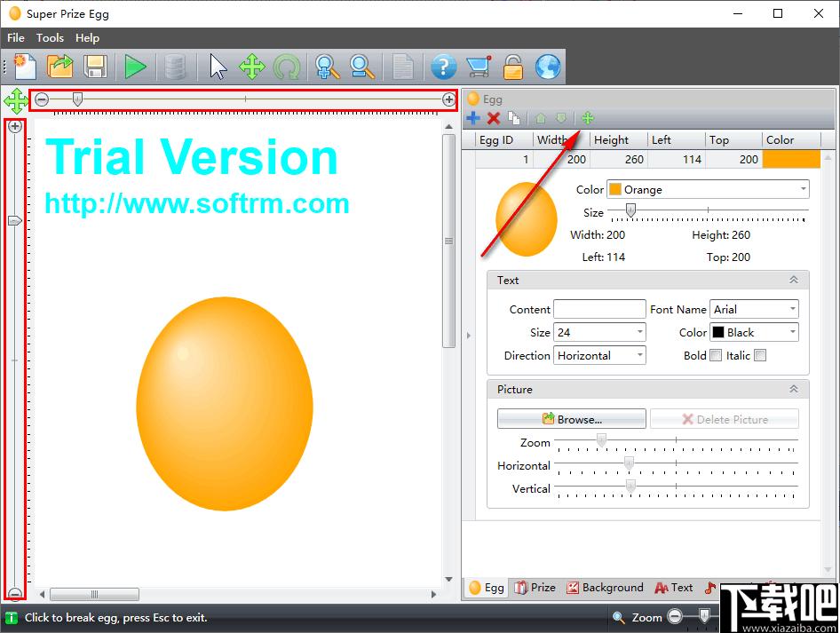Click the magnifier icon in status bar
840x633 pixels.
click(x=619, y=618)
